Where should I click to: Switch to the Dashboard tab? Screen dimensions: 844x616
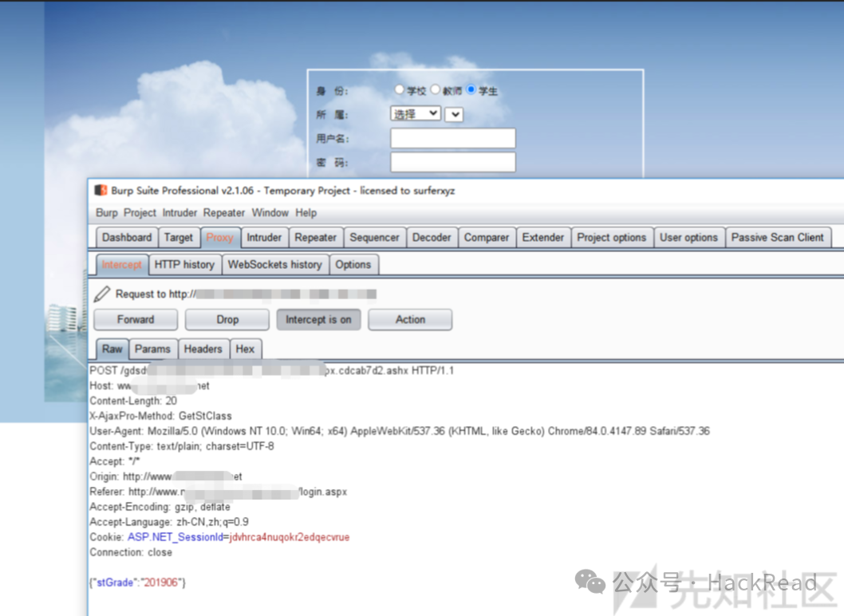pyautogui.click(x=127, y=238)
